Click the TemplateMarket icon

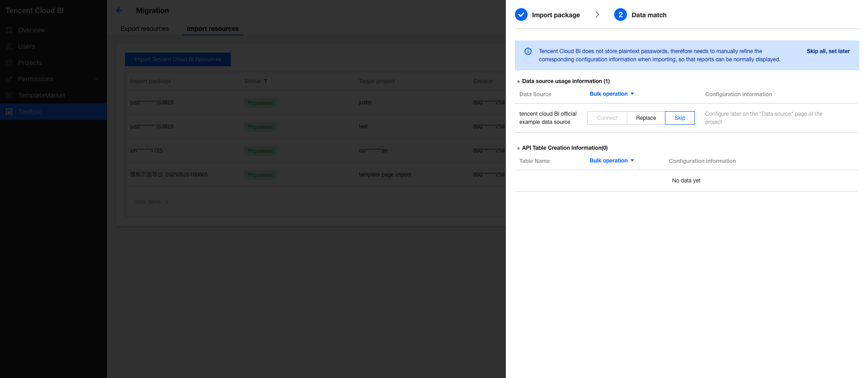pos(9,95)
